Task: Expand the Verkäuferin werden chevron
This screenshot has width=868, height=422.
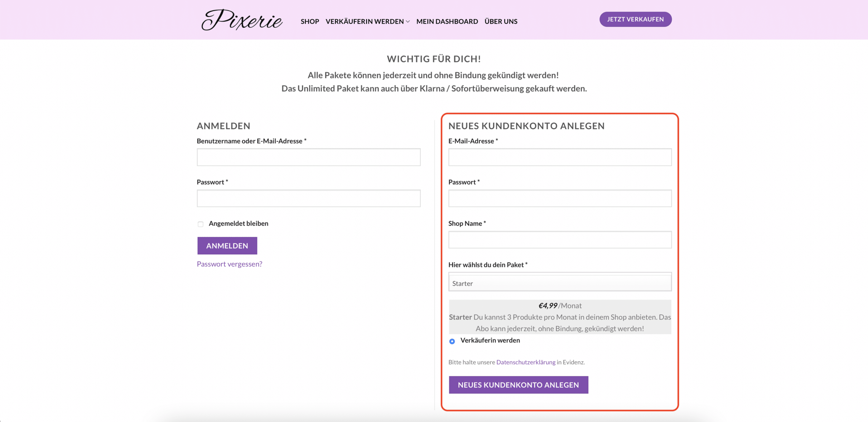Action: tap(408, 22)
